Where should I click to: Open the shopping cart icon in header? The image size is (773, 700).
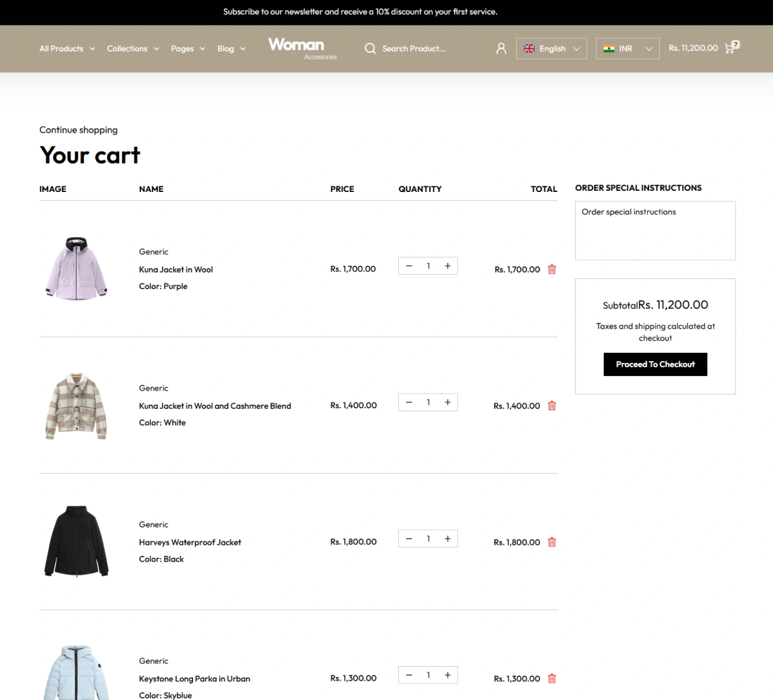pyautogui.click(x=730, y=49)
